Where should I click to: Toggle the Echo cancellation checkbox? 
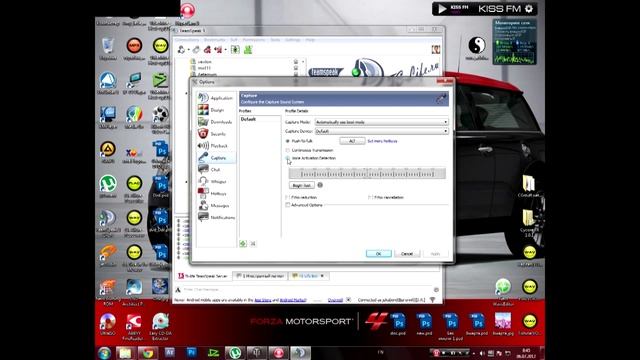[370, 197]
